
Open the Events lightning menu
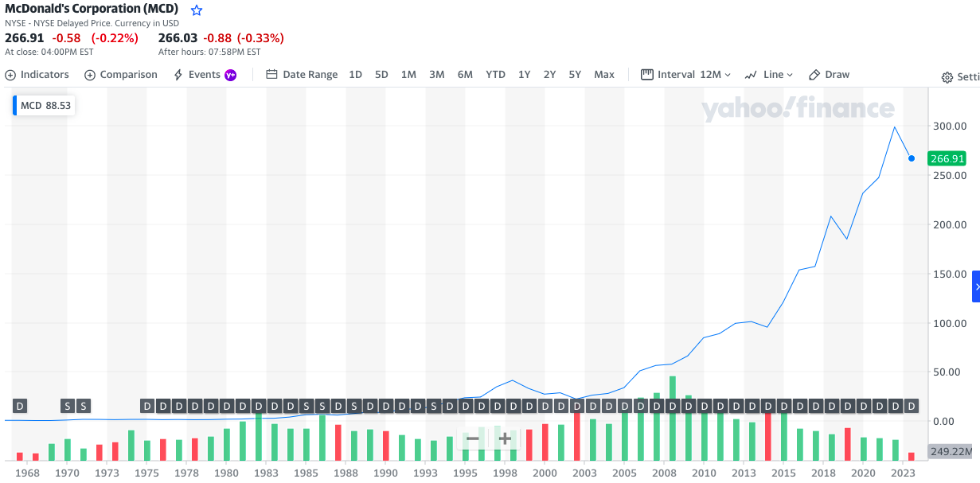(205, 75)
